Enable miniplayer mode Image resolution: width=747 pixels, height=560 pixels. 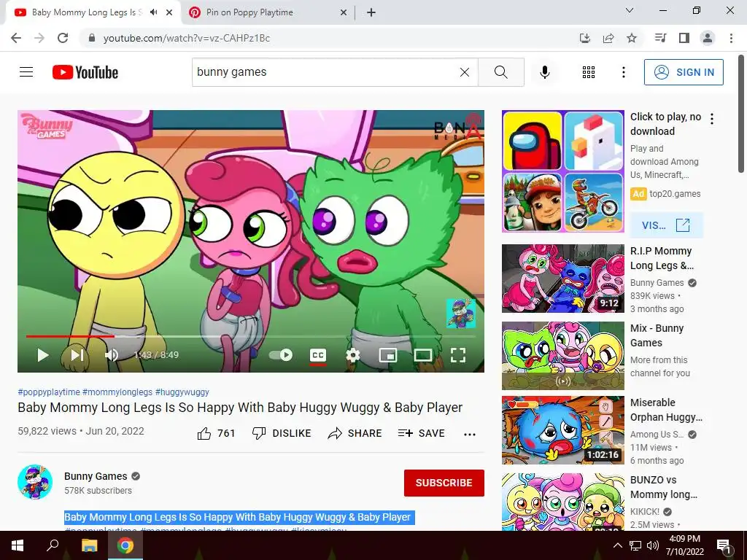[388, 355]
